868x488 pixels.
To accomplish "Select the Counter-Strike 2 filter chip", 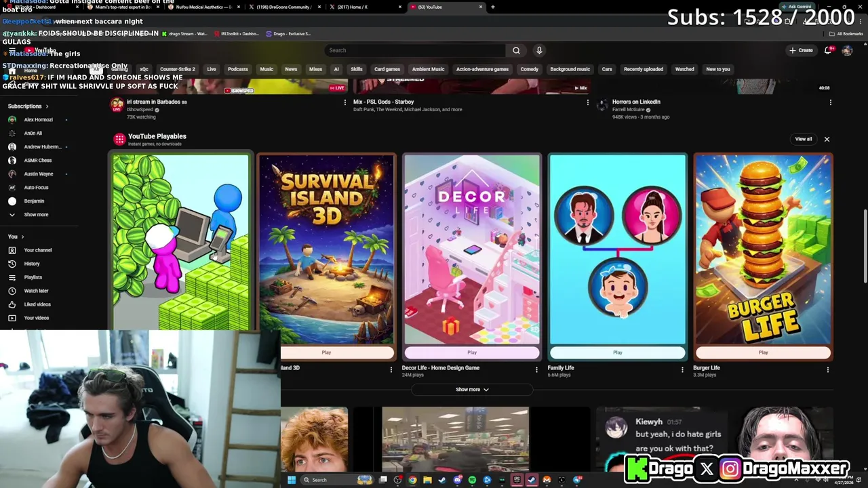I will tap(178, 69).
